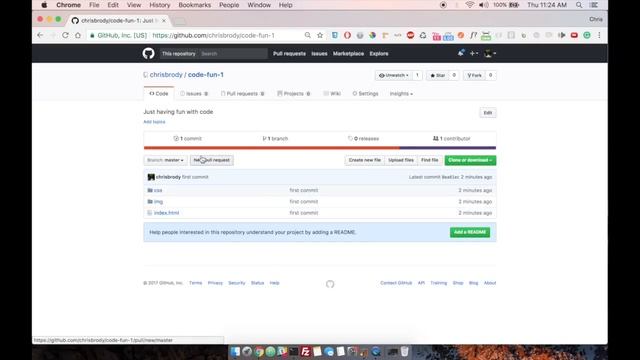This screenshot has height=360, width=640.
Task: Open the Branch: master dropdown
Action: (x=165, y=160)
